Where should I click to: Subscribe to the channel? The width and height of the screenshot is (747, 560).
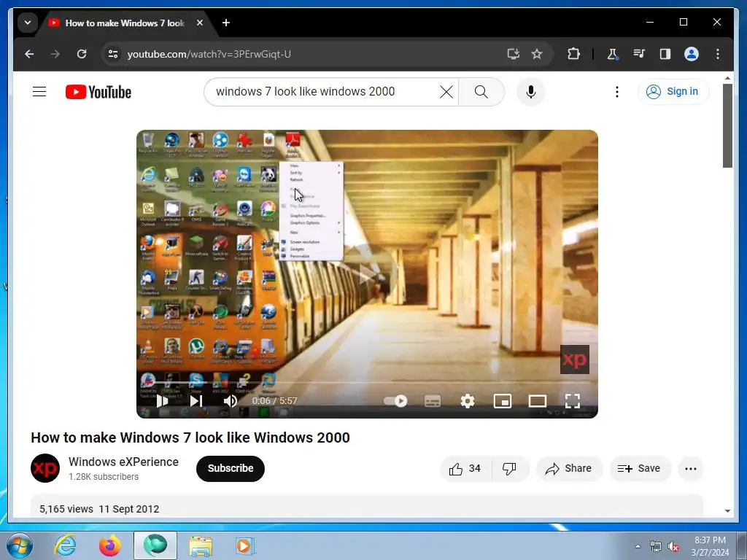(230, 469)
